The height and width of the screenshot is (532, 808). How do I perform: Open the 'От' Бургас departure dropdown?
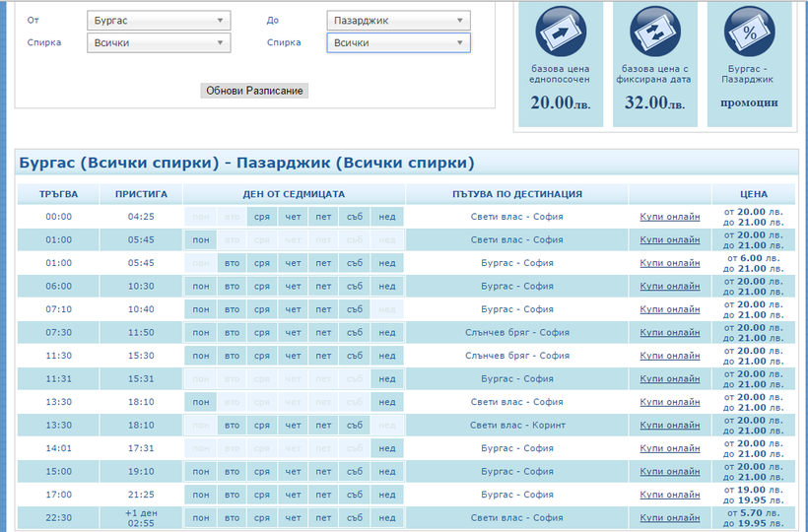click(158, 21)
